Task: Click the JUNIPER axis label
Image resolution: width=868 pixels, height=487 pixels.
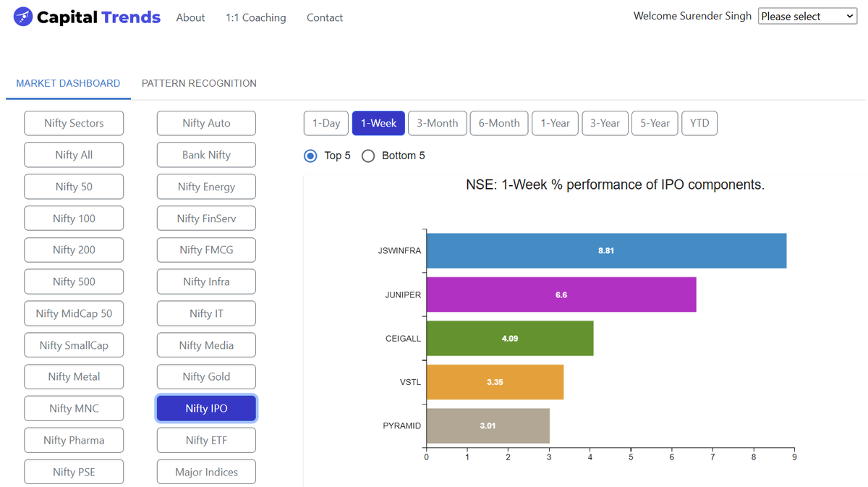Action: 403,295
